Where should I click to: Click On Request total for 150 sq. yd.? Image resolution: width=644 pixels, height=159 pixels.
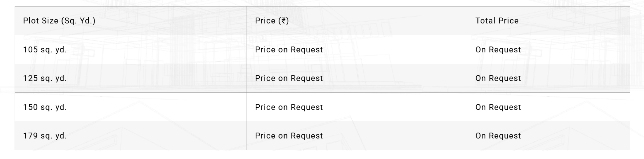coord(498,107)
